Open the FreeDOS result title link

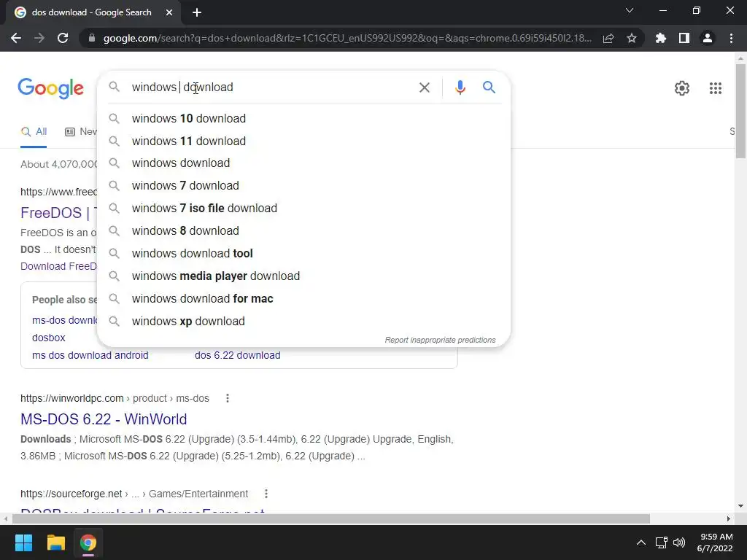pos(58,213)
